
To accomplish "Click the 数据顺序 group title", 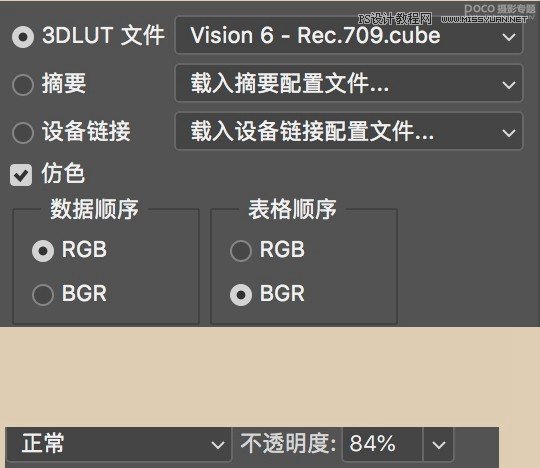I will (x=94, y=209).
